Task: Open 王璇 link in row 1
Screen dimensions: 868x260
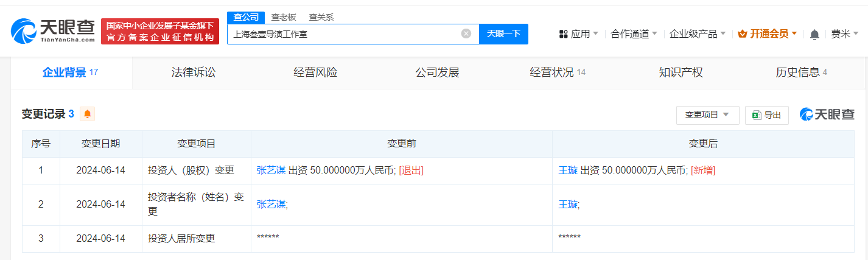Action: click(x=568, y=170)
